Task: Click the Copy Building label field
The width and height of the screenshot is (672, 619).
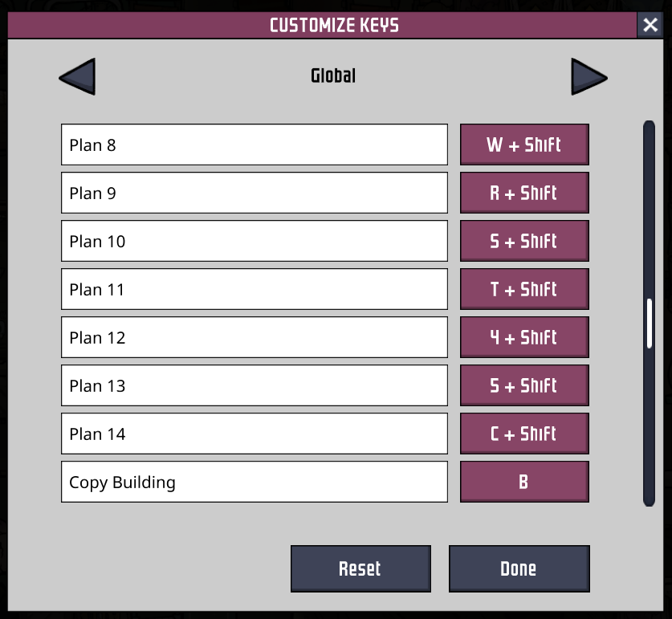Action: pyautogui.click(x=254, y=482)
